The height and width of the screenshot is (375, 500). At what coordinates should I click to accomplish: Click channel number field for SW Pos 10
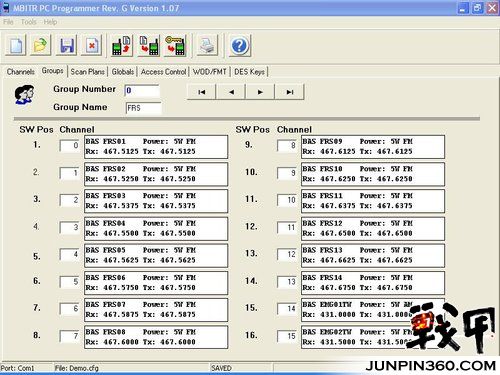coord(287,173)
